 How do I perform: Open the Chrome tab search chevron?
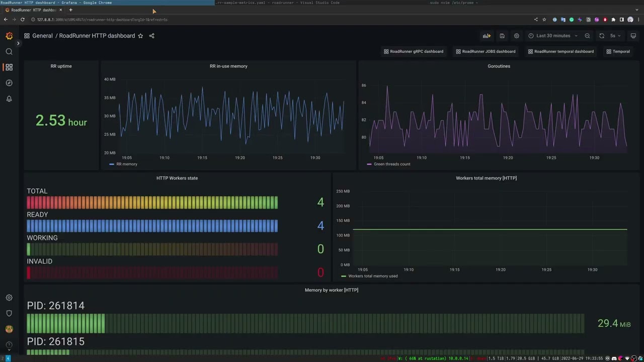pyautogui.click(x=637, y=10)
